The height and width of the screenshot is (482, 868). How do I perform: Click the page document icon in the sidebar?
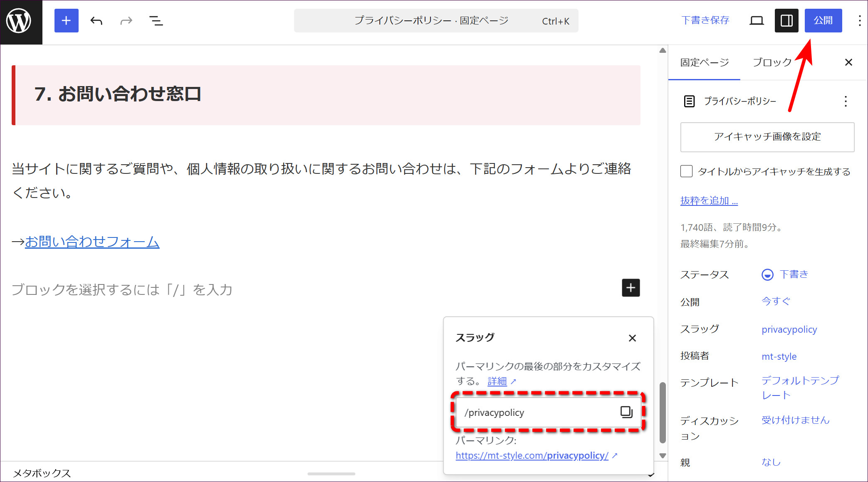(x=689, y=101)
